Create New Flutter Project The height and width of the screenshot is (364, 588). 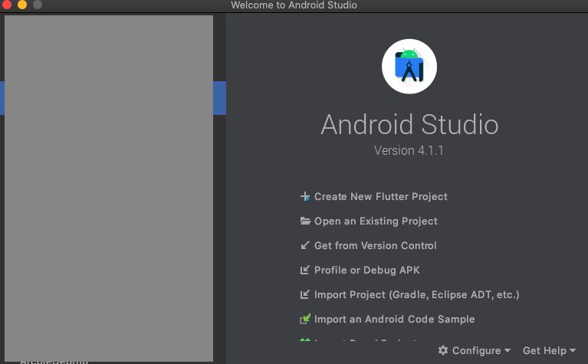tap(380, 196)
